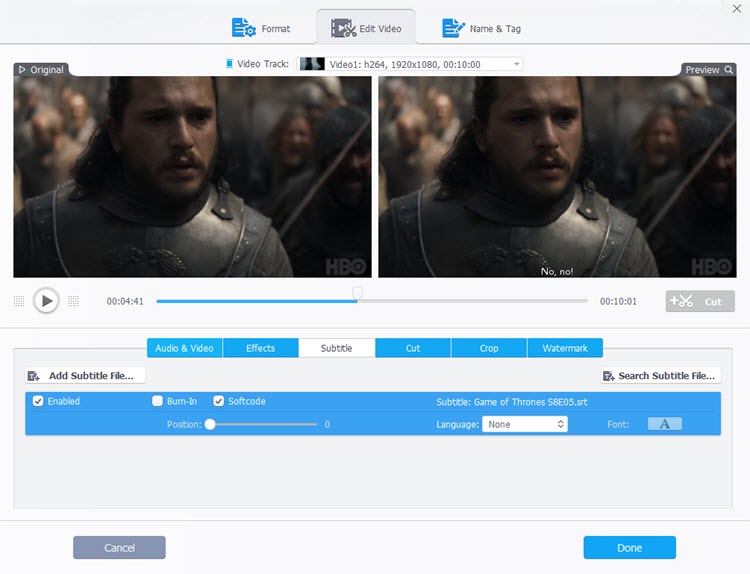Click the total duration 00:10:01 label
750x574 pixels.
(x=618, y=301)
